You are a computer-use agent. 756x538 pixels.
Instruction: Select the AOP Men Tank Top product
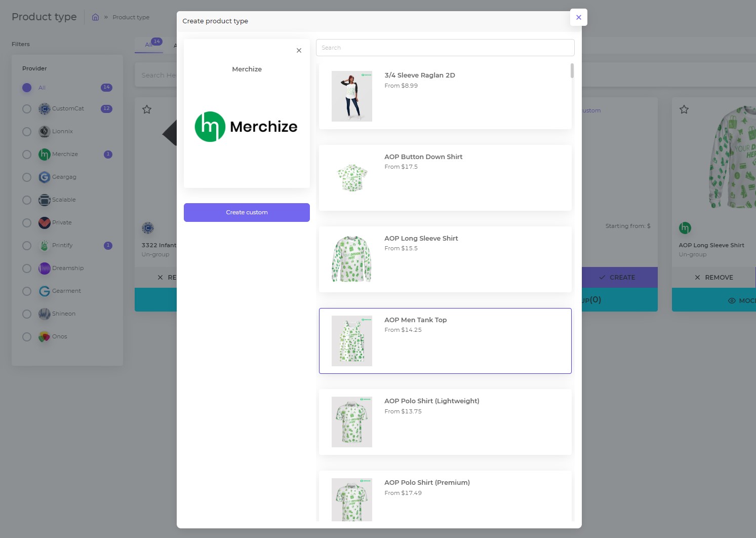point(445,341)
